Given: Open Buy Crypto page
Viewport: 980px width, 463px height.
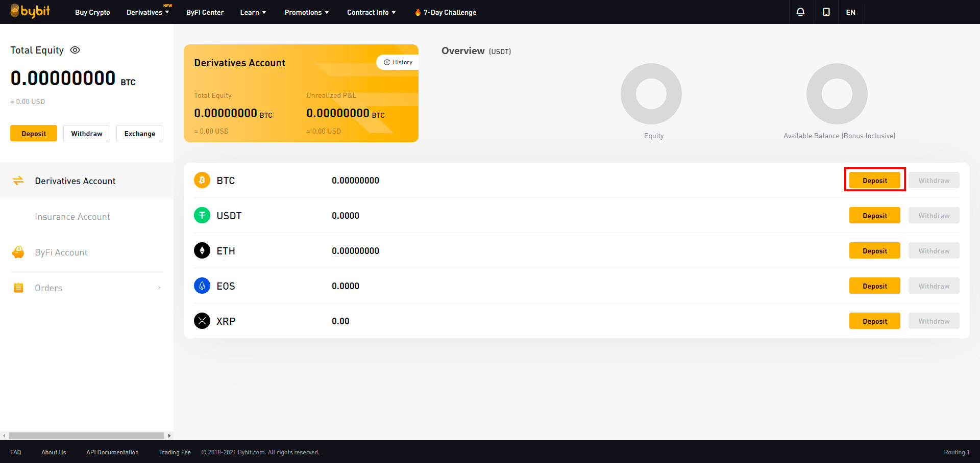Looking at the screenshot, I should tap(92, 12).
